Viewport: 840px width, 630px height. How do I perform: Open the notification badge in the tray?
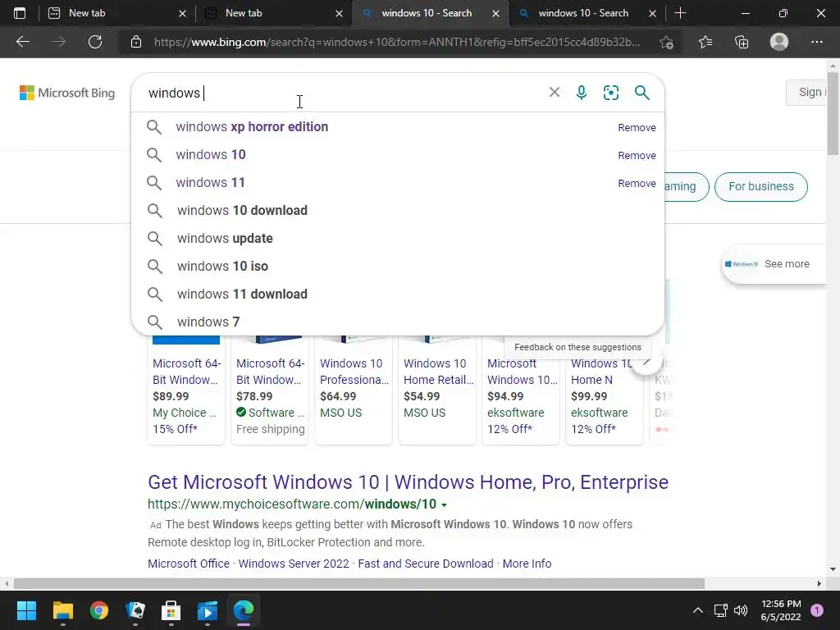[817, 610]
